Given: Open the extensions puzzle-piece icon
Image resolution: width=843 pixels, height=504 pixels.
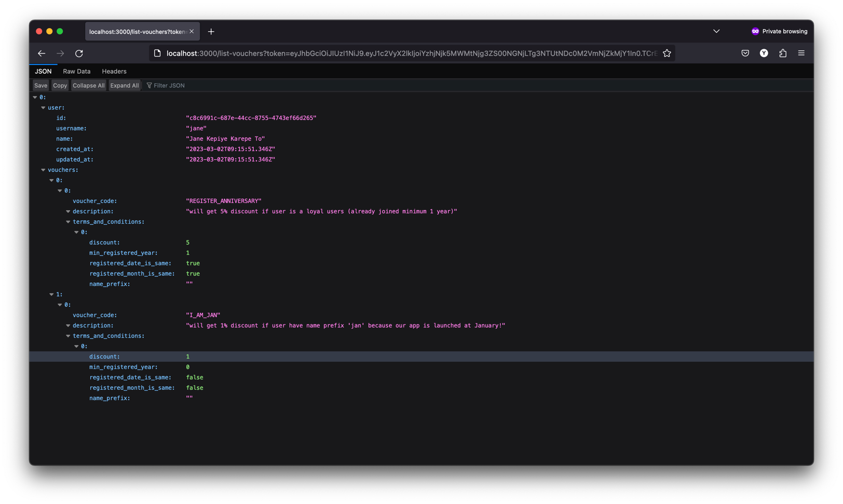Looking at the screenshot, I should (783, 53).
